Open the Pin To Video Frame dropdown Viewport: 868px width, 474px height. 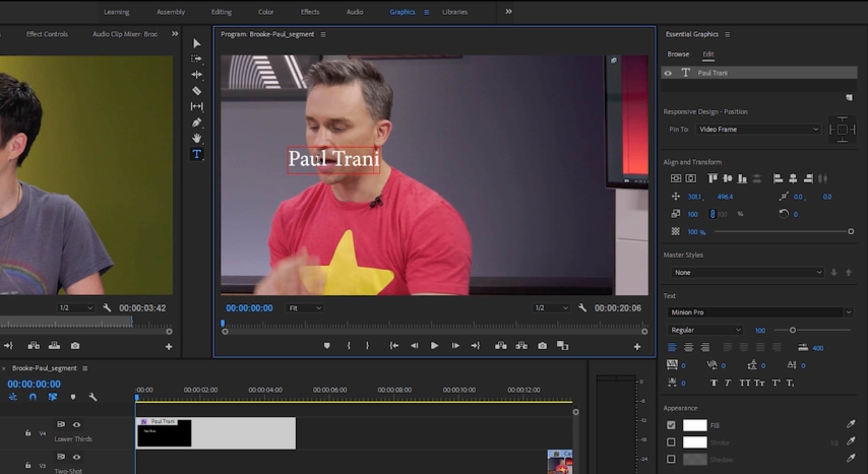pyautogui.click(x=758, y=129)
